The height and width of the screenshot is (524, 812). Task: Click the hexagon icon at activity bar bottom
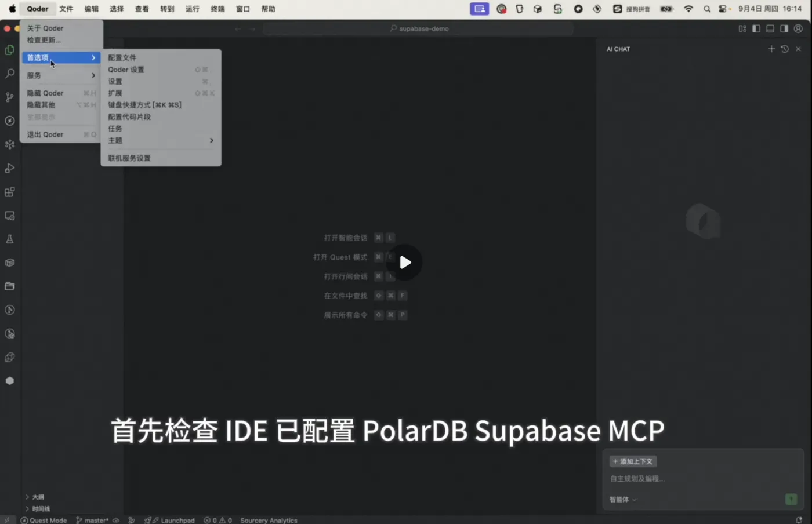click(10, 381)
